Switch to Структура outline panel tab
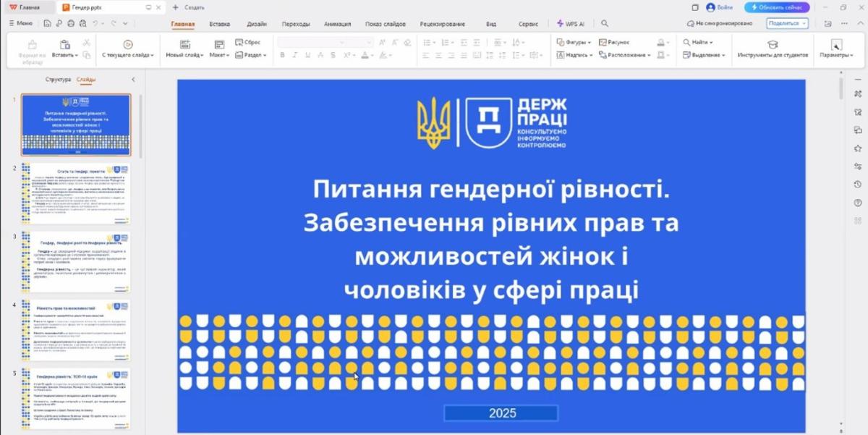868x435 pixels. click(58, 80)
